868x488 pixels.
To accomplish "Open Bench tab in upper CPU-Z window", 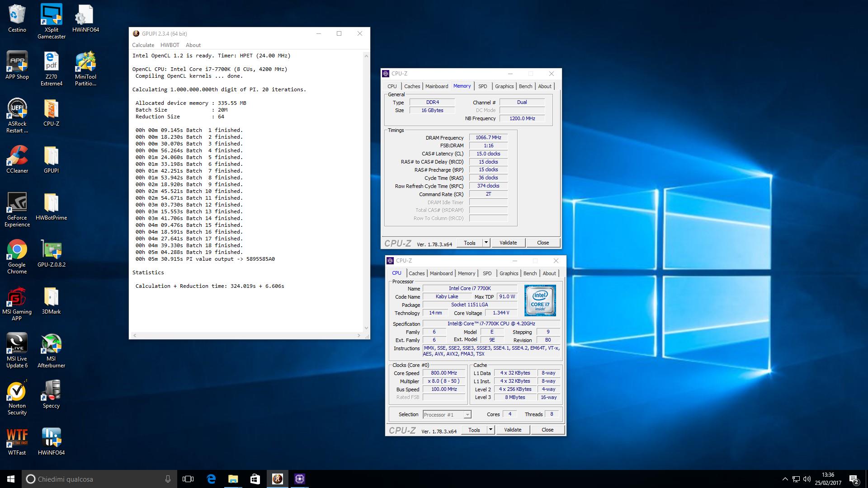I will click(525, 86).
